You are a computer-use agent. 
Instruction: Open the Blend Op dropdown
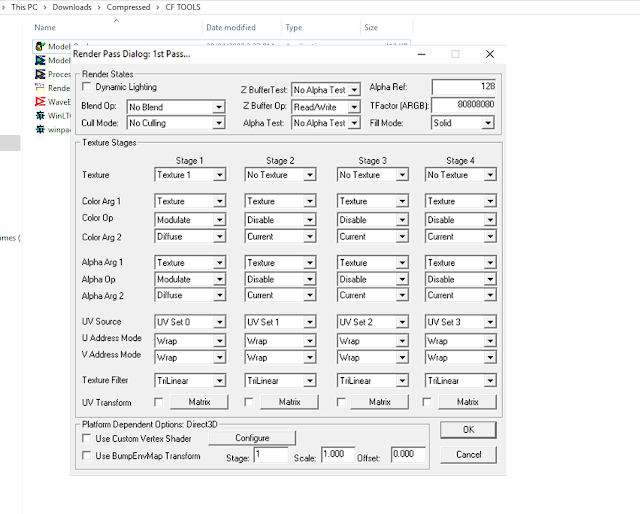pyautogui.click(x=176, y=107)
